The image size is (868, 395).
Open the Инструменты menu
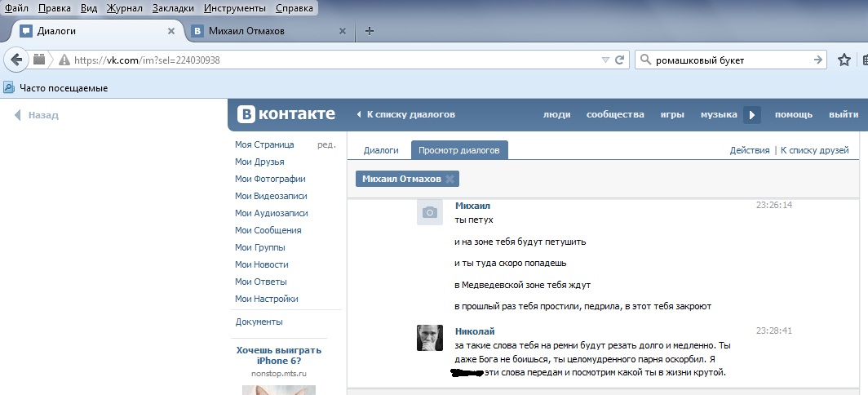[x=233, y=8]
